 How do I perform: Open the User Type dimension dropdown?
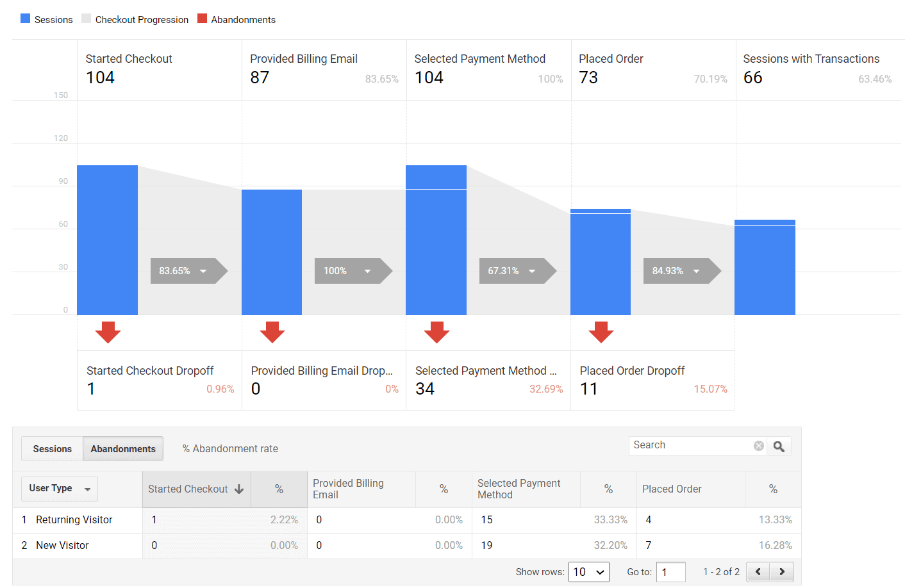click(60, 489)
